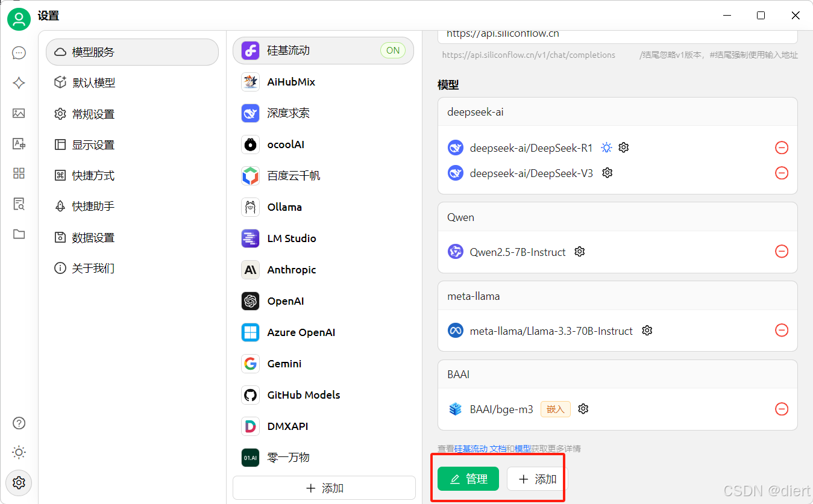Select the Azure OpenAI provider
813x504 pixels.
click(x=324, y=332)
